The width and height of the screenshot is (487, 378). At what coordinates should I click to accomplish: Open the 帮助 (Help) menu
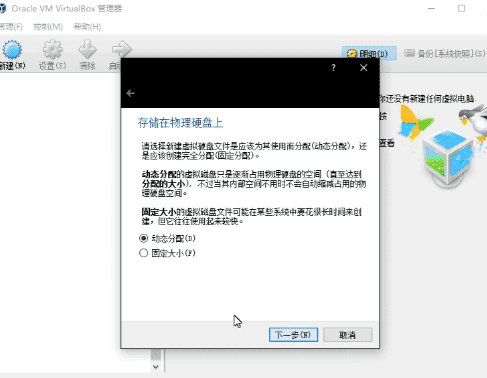point(87,27)
